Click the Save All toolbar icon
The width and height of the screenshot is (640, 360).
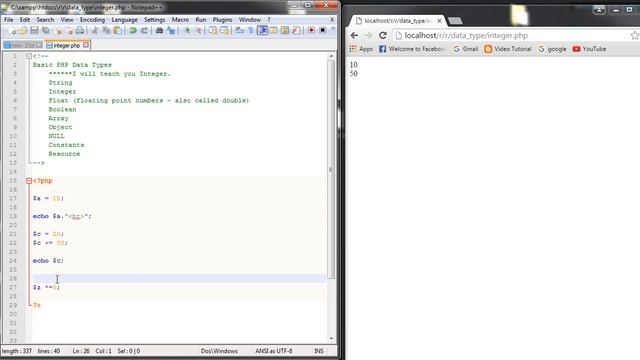(x=46, y=30)
